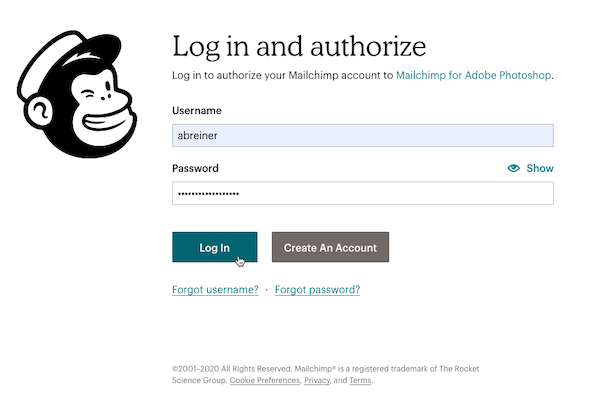
Task: Click the 'Log in to authorize your Mailchimp account' text
Action: tap(283, 75)
